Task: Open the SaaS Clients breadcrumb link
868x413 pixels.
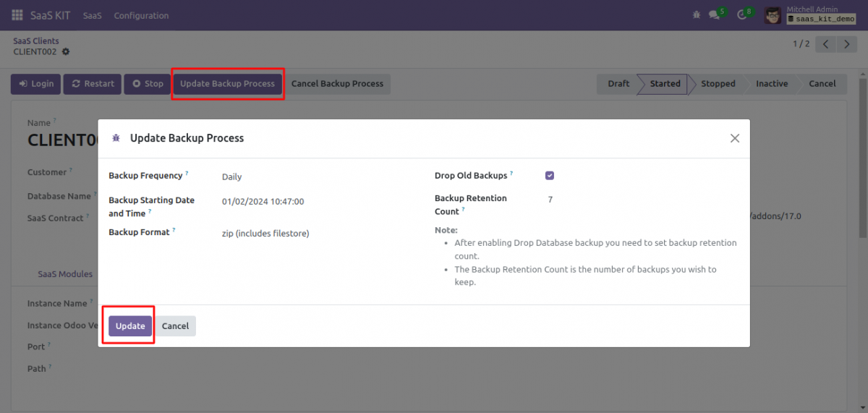Action: coord(36,41)
